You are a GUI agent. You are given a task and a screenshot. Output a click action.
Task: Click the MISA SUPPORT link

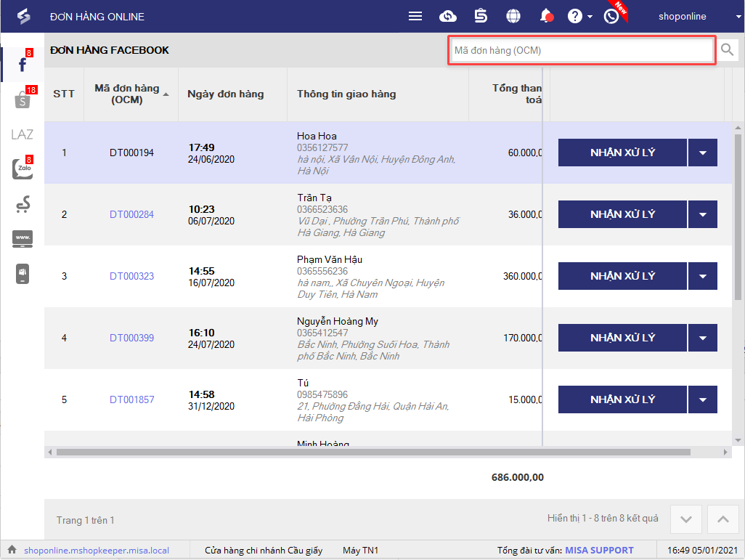[x=599, y=551]
